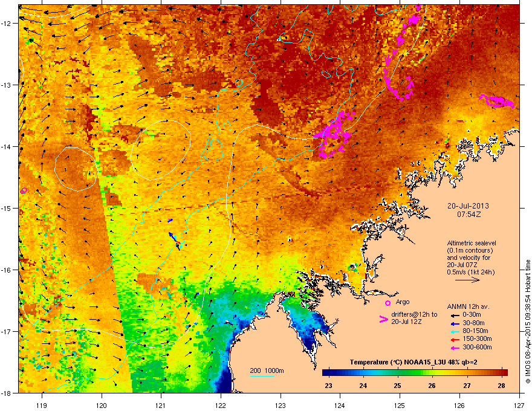The image size is (532, 411).
Task: Click colour bar tick label 28
Action: 501,386
